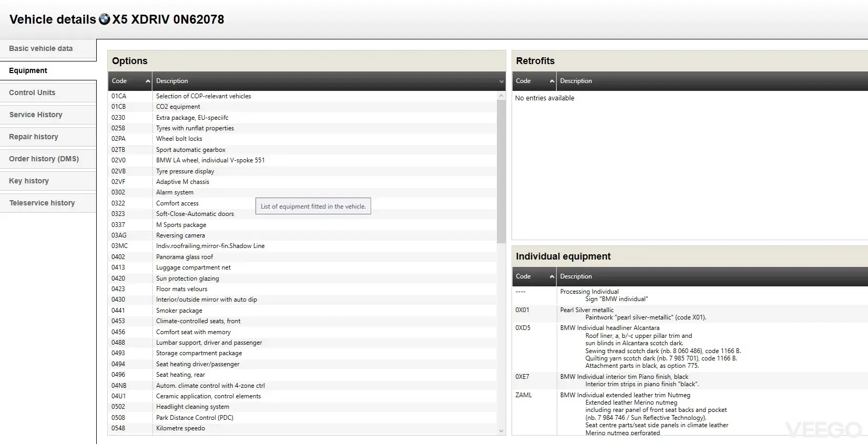Sort Individual equipment by Code column
Viewport: 868px width, 444px height.
[534, 276]
